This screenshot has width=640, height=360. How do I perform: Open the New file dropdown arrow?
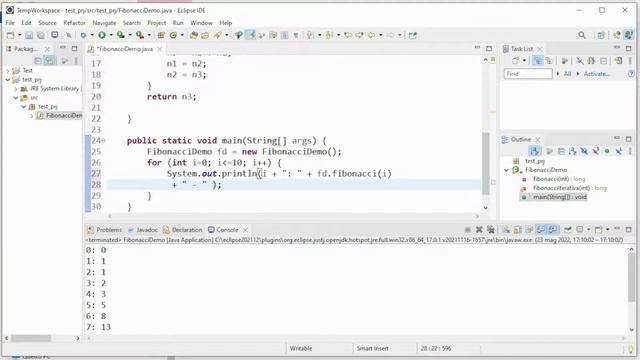click(19, 36)
